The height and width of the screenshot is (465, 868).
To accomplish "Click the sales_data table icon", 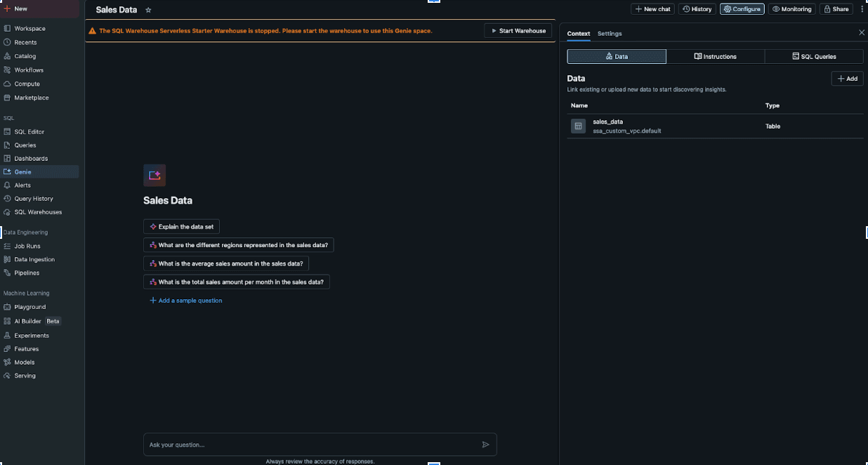I will [x=578, y=126].
